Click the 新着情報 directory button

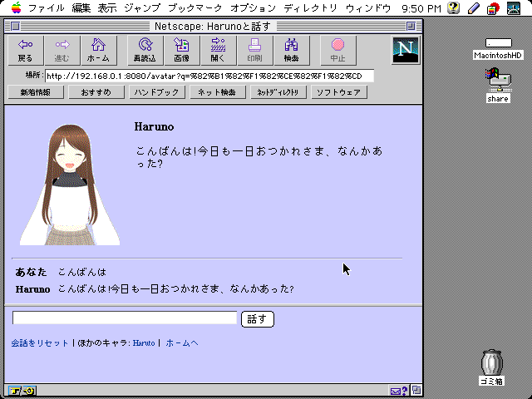(x=36, y=92)
